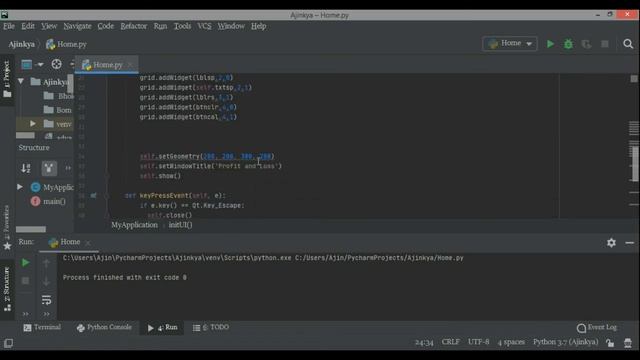
Task: Open the File menu
Action: 9,26
